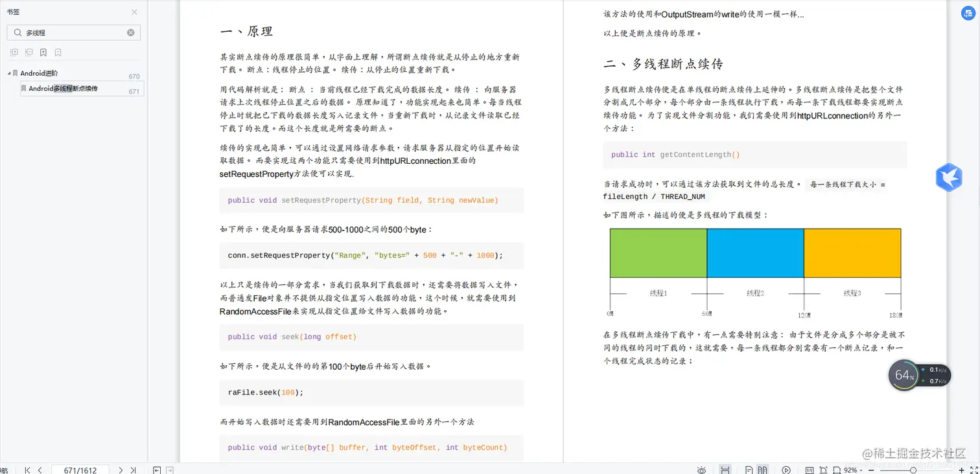Screen dimensions: 980x474
Task: Click the starred bookmark icon in sidebar
Action: [x=43, y=52]
